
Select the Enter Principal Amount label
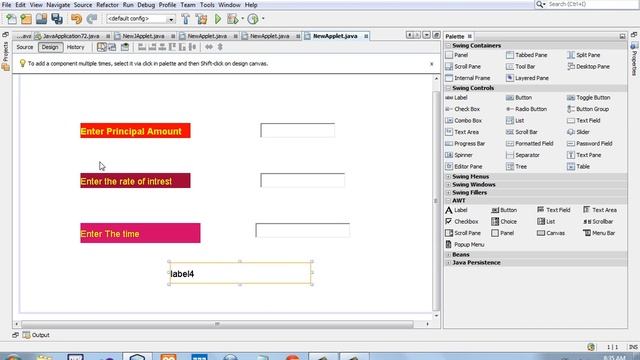135,131
